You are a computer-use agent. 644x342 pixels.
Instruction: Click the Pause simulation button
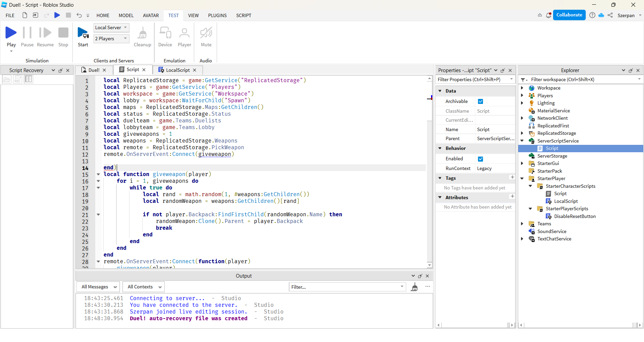(x=27, y=37)
